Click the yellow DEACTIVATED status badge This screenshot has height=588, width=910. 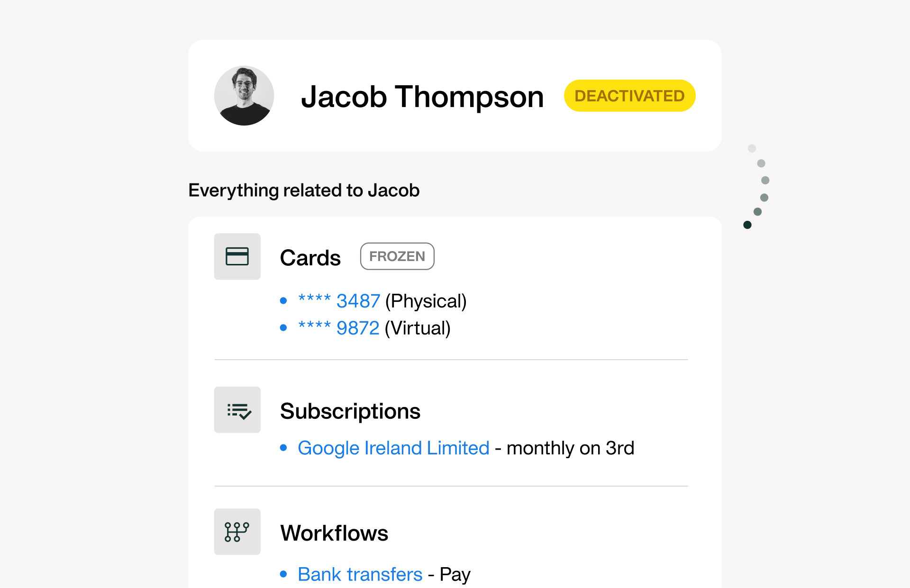pos(629,96)
